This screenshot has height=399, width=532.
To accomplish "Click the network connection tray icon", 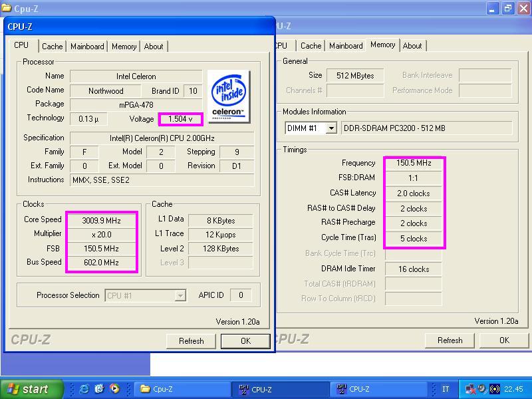I will [x=471, y=389].
